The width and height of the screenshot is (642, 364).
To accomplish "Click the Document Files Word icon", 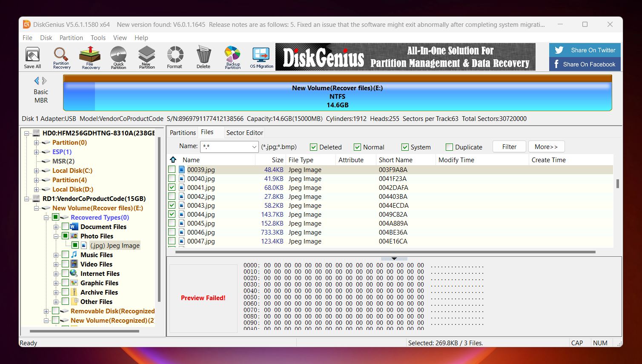I will [74, 226].
